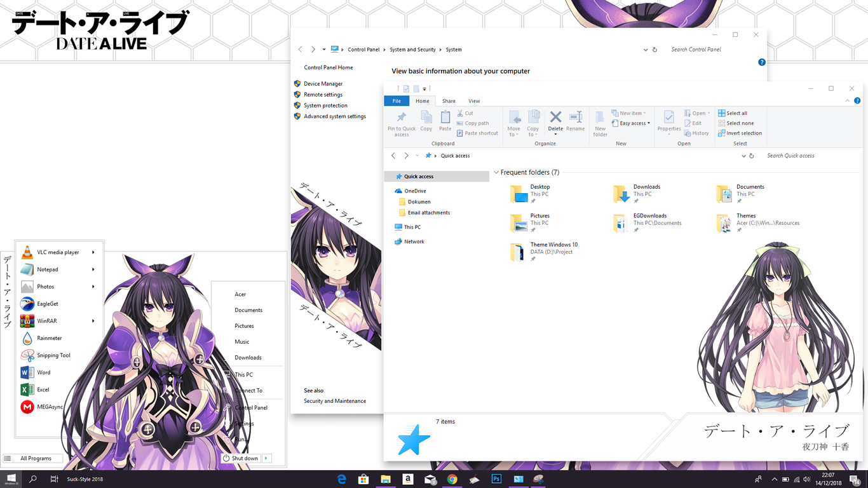Viewport: 868px width, 488px height.
Task: Open the Email attachments folder in the tree
Action: tap(424, 213)
